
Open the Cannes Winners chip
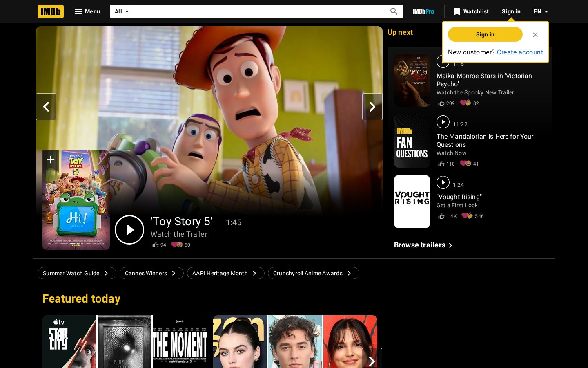click(151, 273)
